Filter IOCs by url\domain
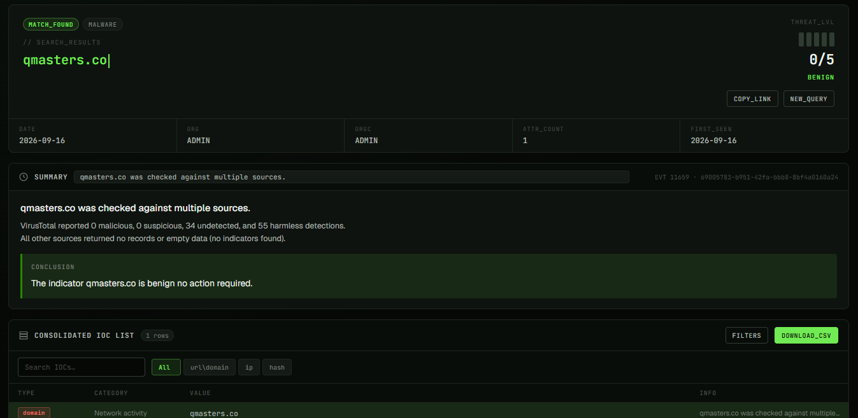 click(210, 367)
